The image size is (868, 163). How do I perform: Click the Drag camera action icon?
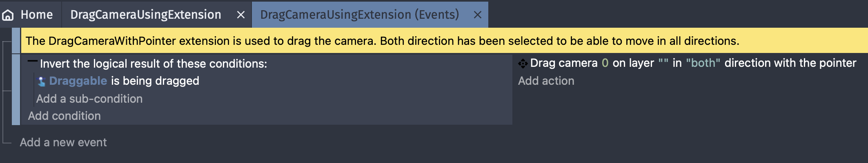coord(523,64)
